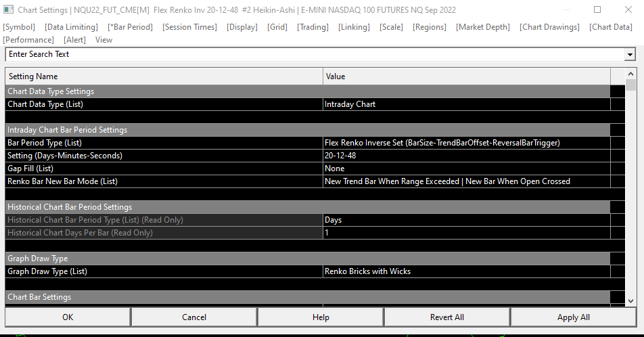Select the Graph Draw Type section header
Screen dimensions: 644x337
(308, 259)
